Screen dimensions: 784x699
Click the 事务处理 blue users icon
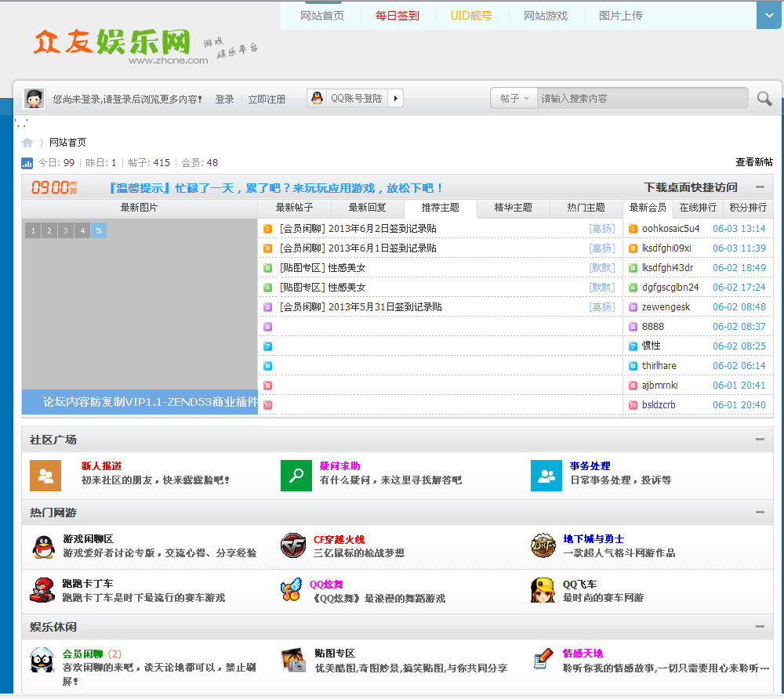tap(546, 476)
